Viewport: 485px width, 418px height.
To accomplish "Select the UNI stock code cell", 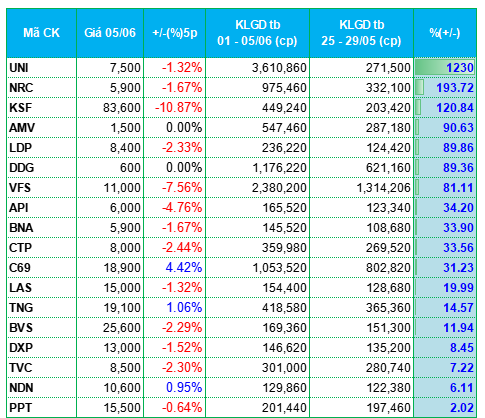I will pyautogui.click(x=42, y=68).
